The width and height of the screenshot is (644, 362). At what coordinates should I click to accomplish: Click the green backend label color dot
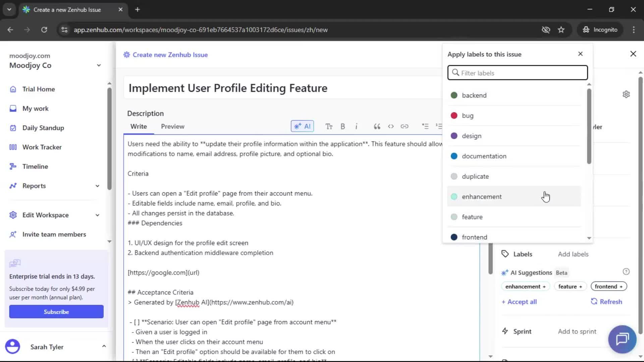454,95
